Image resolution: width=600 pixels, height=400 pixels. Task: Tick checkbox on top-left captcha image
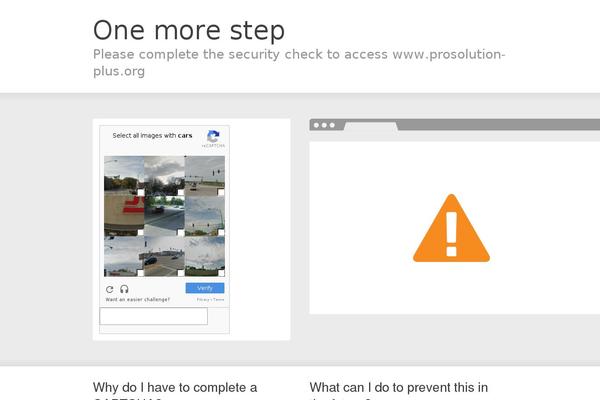(140, 193)
